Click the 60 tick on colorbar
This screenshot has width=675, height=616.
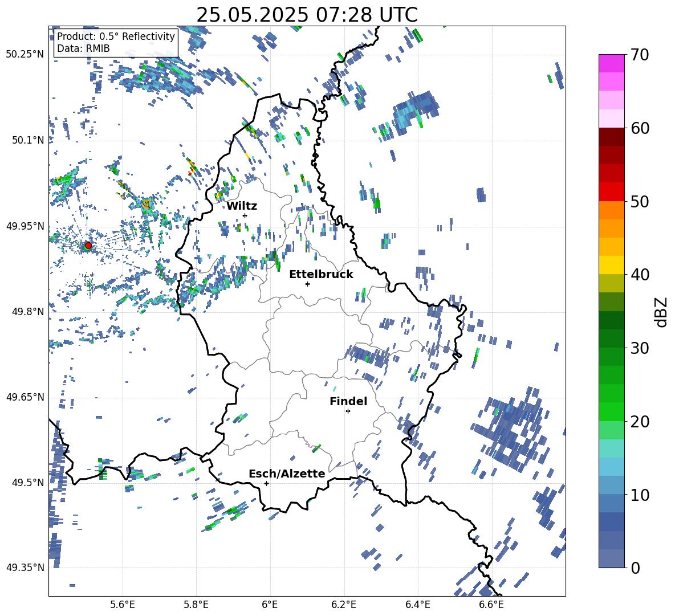point(639,128)
